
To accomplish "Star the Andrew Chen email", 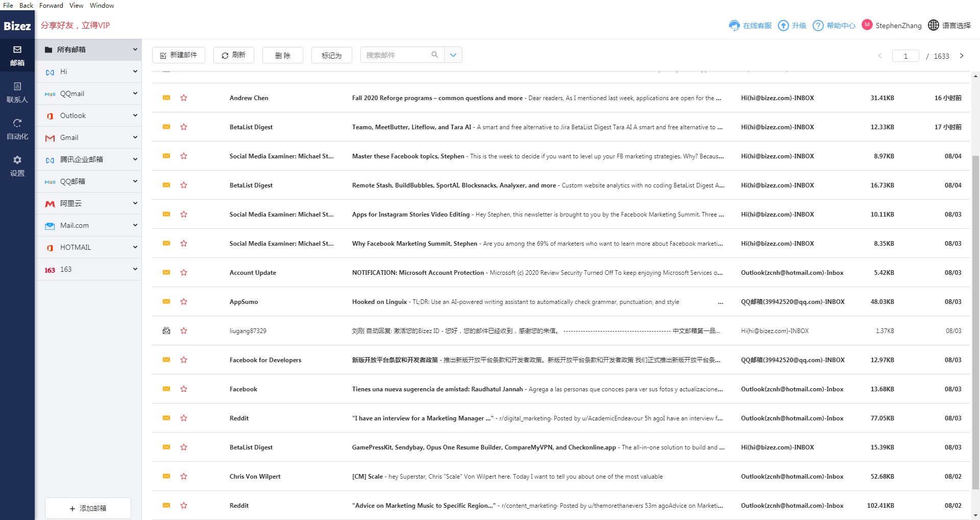I will (x=184, y=98).
